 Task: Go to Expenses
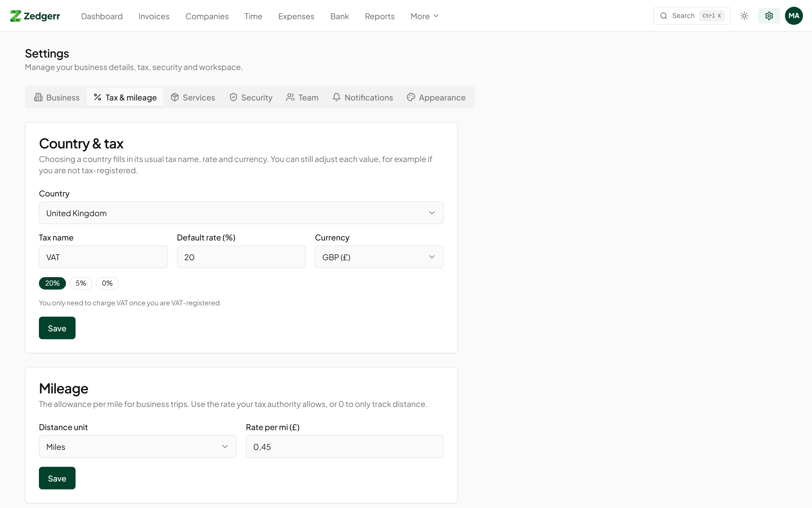296,16
